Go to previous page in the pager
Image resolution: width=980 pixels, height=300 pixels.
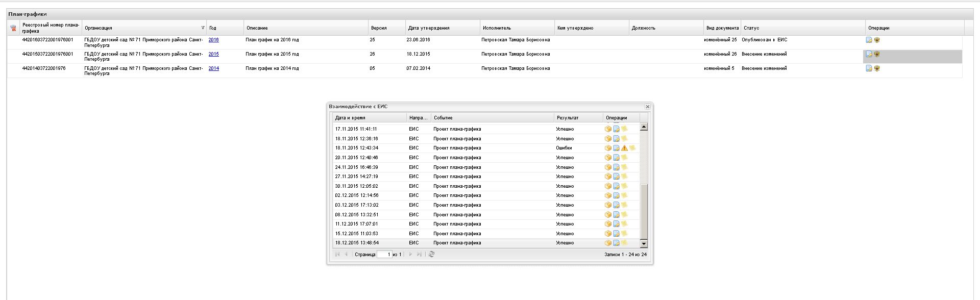(x=346, y=254)
